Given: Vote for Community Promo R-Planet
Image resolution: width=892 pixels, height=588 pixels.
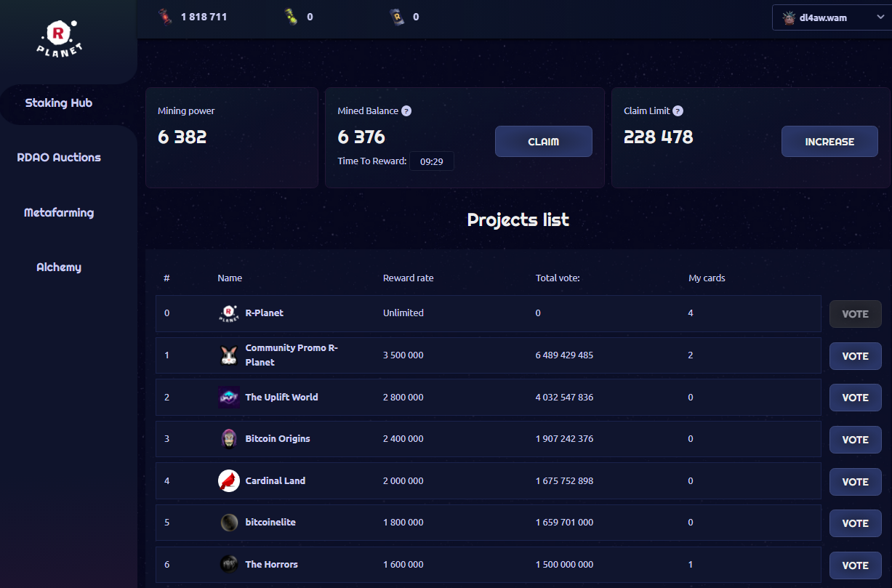Looking at the screenshot, I should (856, 356).
